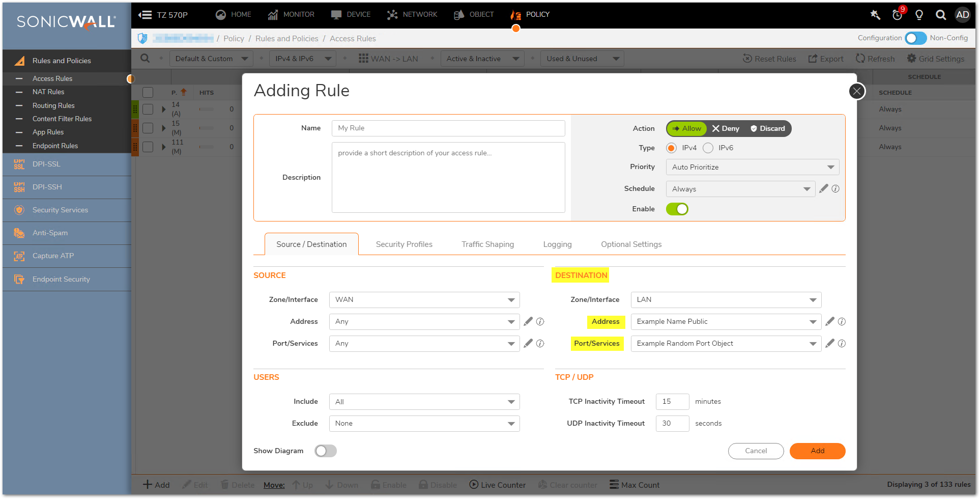Toggle the Enable rule switch
The height and width of the screenshot is (499, 980).
[x=677, y=209]
